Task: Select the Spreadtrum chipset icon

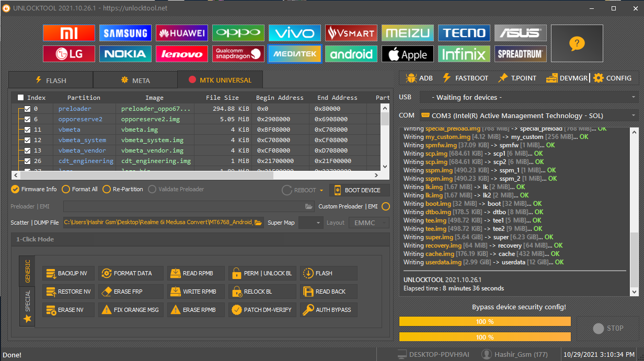Action: click(521, 54)
